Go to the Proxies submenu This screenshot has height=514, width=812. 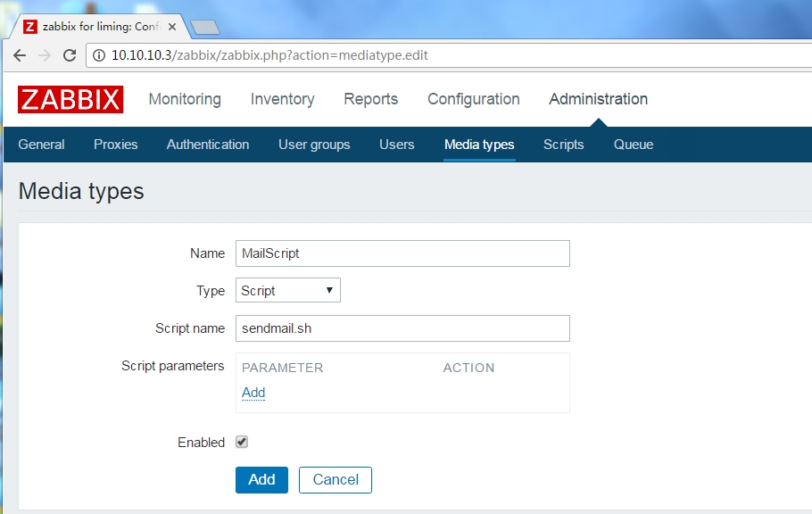pos(115,145)
